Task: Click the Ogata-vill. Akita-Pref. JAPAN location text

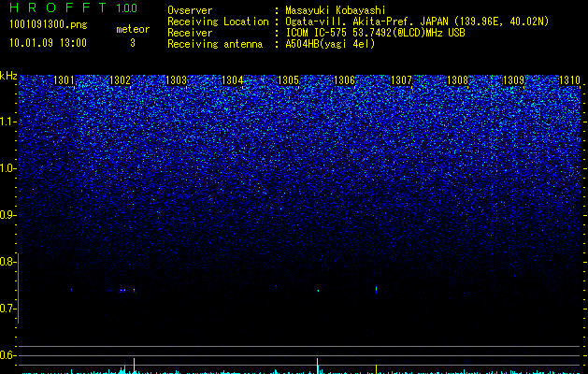Action: [417, 22]
